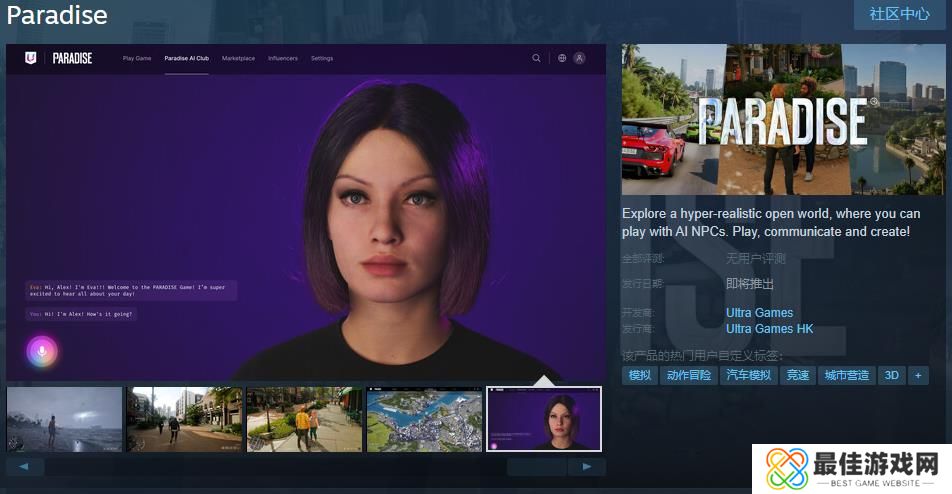The image size is (952, 494).
Task: Open the globe language icon
Action: 562,58
